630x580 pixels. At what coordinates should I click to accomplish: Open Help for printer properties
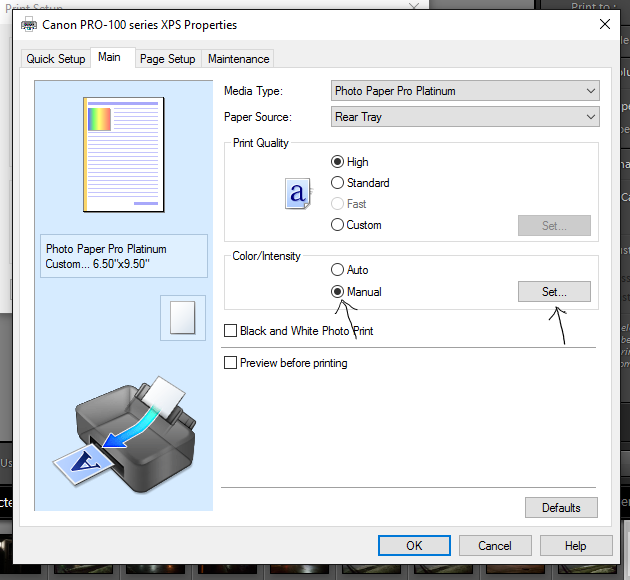pos(576,545)
